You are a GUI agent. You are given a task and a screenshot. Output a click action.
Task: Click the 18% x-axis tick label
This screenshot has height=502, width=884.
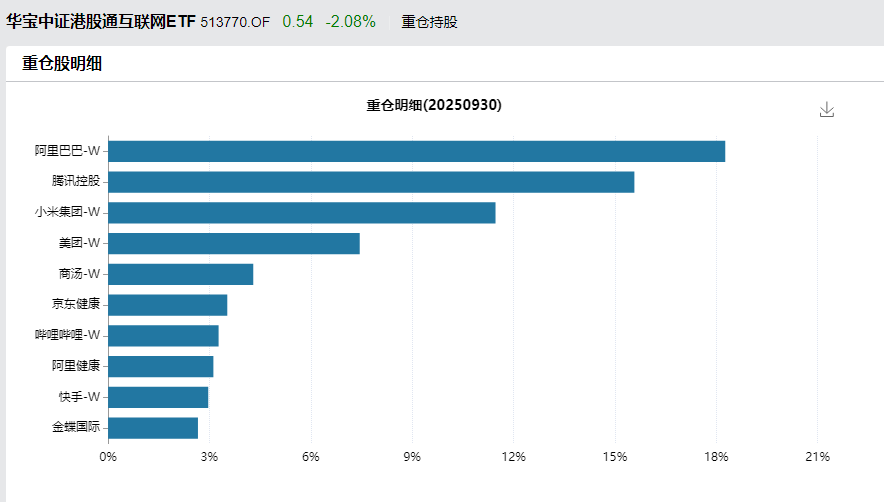pos(715,457)
